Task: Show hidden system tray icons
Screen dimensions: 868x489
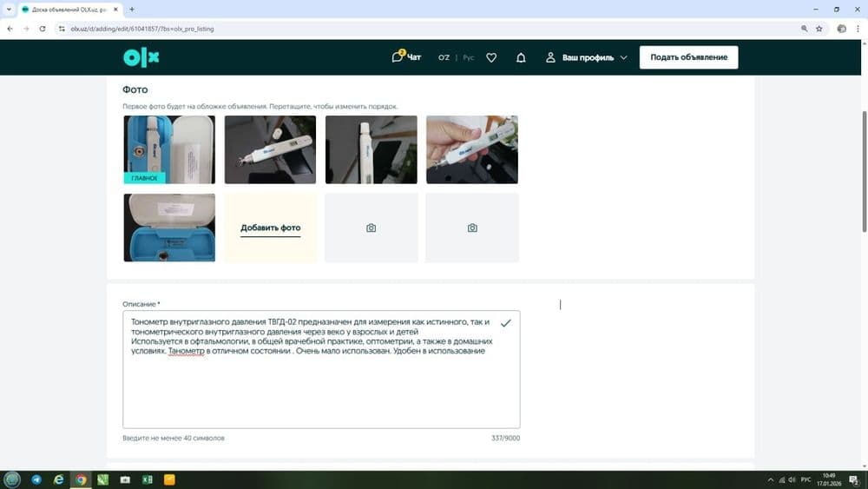Action: coord(771,479)
